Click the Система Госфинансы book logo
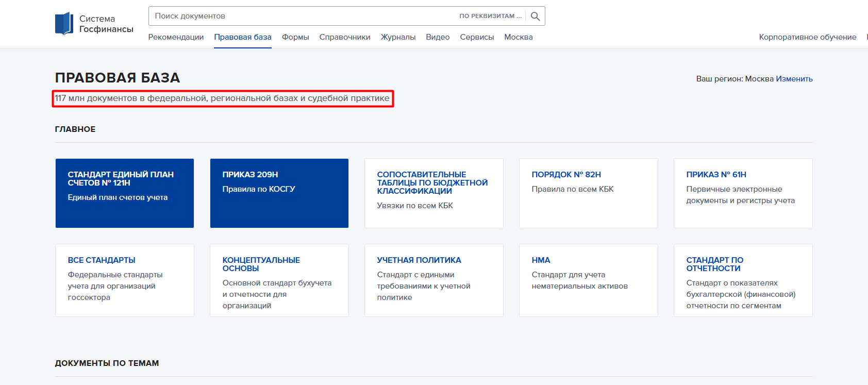 pos(64,24)
